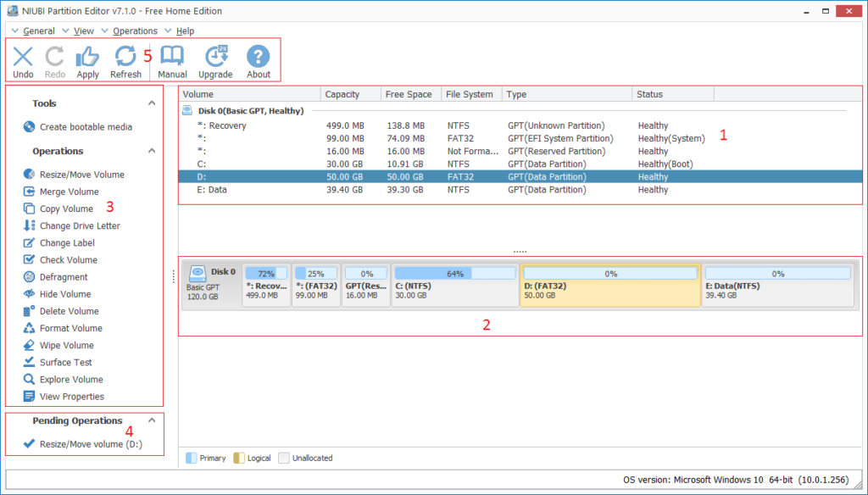Sort by Free Space column header

click(411, 94)
